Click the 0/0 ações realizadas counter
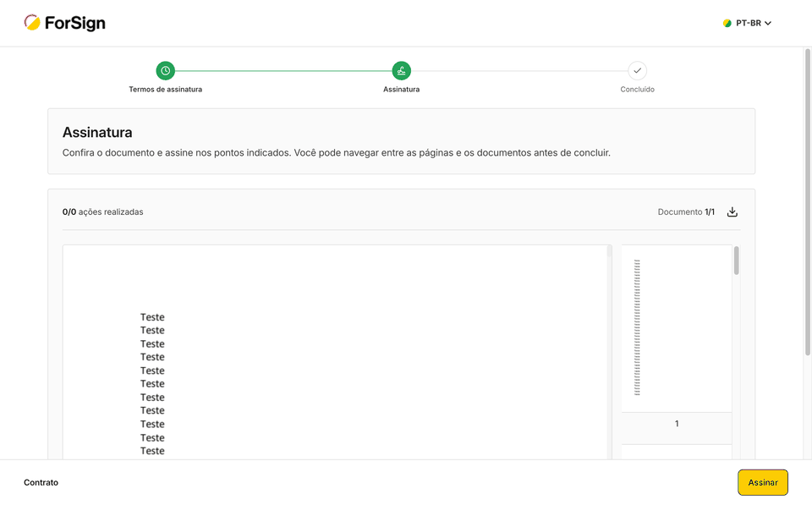812x505 pixels. tap(102, 211)
